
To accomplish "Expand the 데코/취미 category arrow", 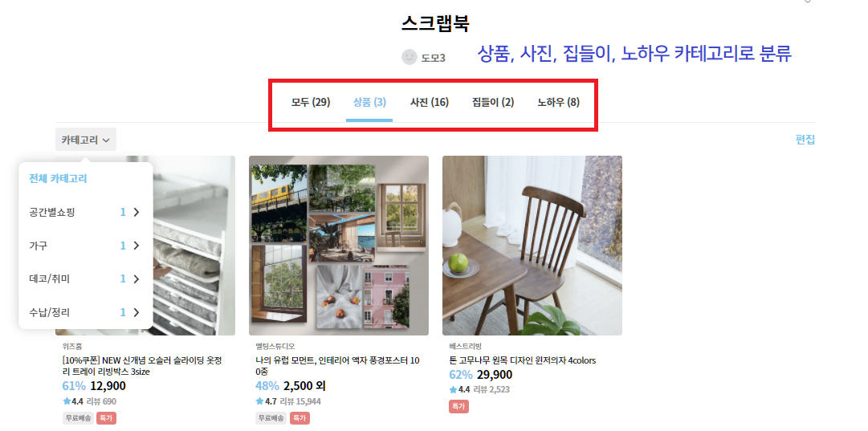I will click(137, 279).
